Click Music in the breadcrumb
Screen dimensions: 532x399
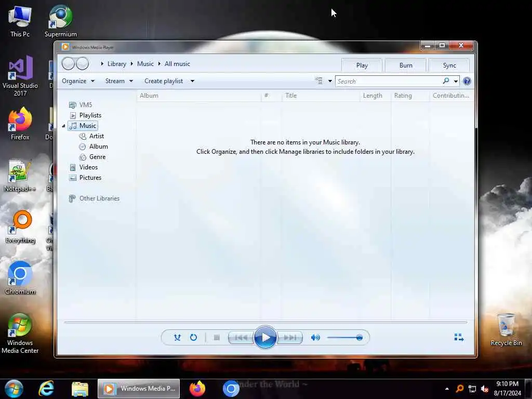[145, 64]
